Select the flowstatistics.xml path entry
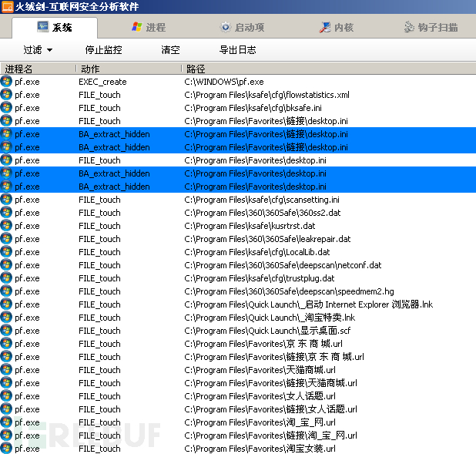476x454 pixels. (x=266, y=95)
